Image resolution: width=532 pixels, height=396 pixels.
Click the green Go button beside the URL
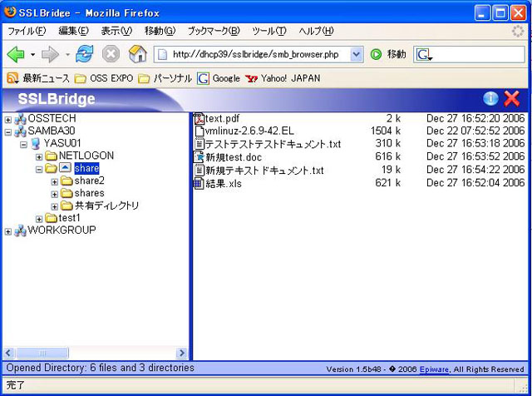pyautogui.click(x=376, y=54)
